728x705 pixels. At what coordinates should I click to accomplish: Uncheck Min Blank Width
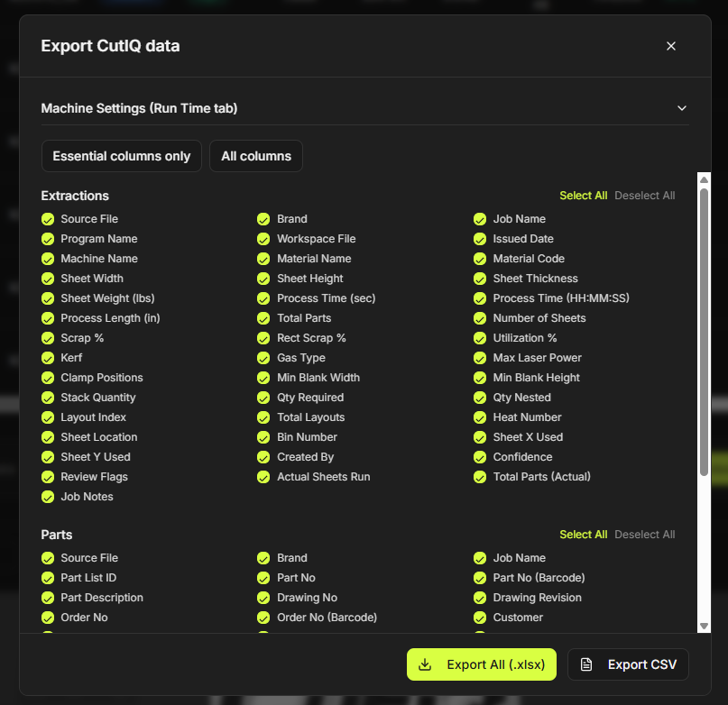click(263, 378)
